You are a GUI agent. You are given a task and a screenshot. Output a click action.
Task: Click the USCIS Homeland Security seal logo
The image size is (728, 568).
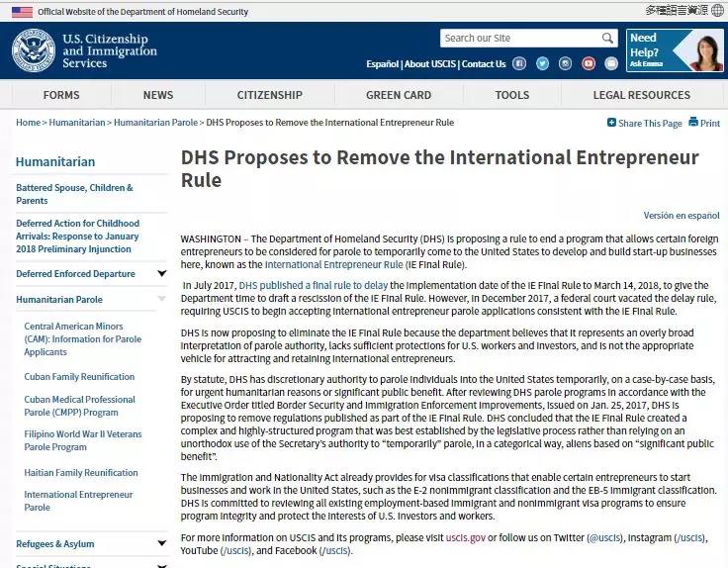(x=34, y=50)
